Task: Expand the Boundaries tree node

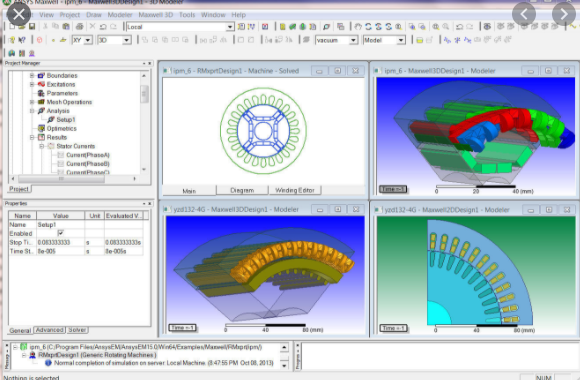Action: pyautogui.click(x=32, y=75)
